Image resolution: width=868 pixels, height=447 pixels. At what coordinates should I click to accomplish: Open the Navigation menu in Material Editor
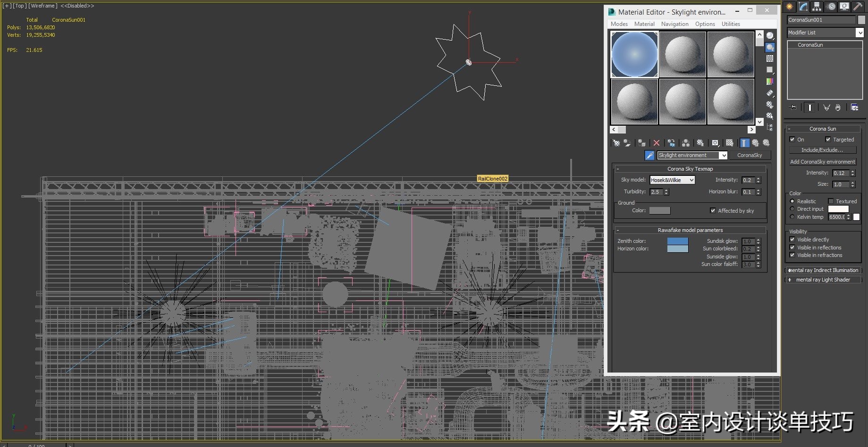(674, 24)
